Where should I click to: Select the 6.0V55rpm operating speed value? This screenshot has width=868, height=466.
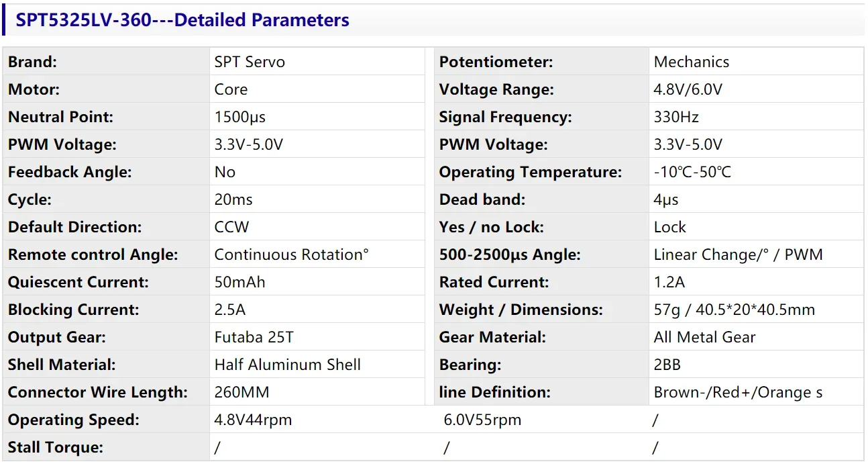click(x=482, y=420)
